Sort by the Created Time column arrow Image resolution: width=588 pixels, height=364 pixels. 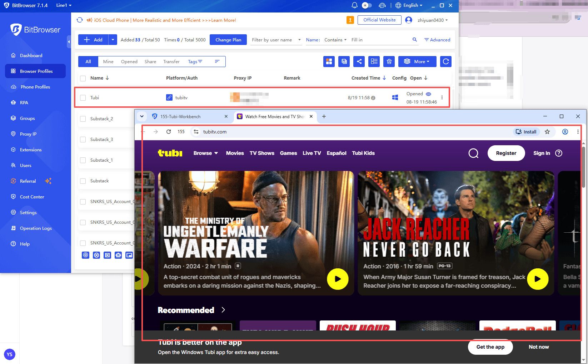click(384, 78)
